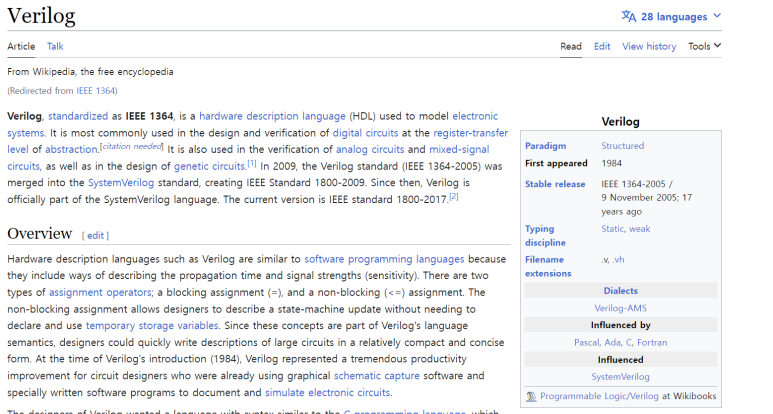The image size is (773, 414).
Task: Open the IEEE 1364 redirect link
Action: pyautogui.click(x=96, y=91)
